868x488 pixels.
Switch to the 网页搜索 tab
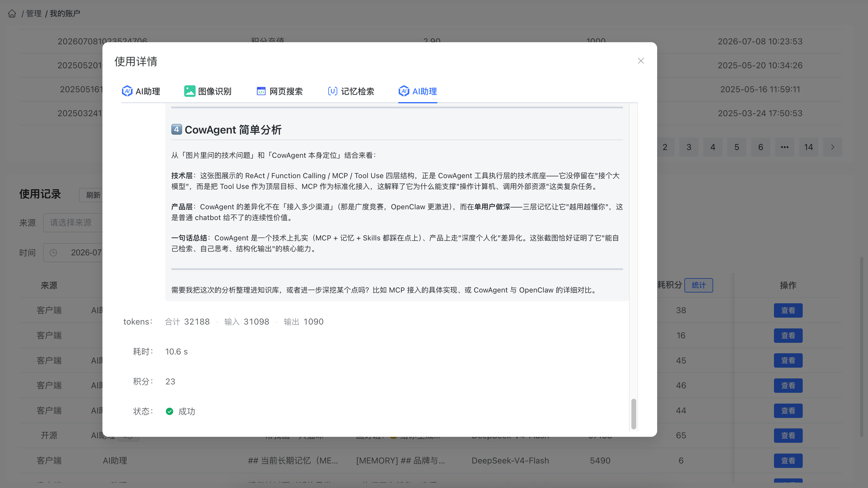tap(279, 91)
